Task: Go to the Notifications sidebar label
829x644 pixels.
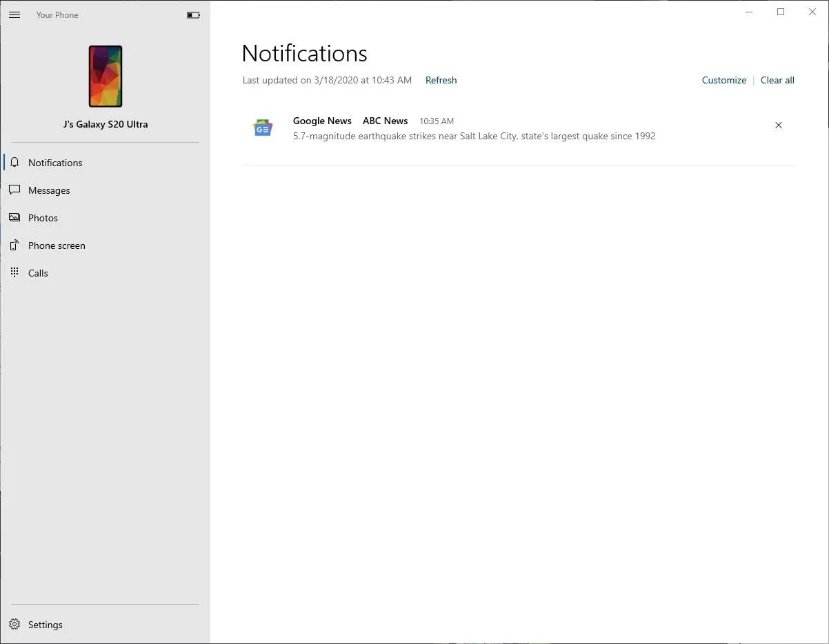Action: [55, 163]
